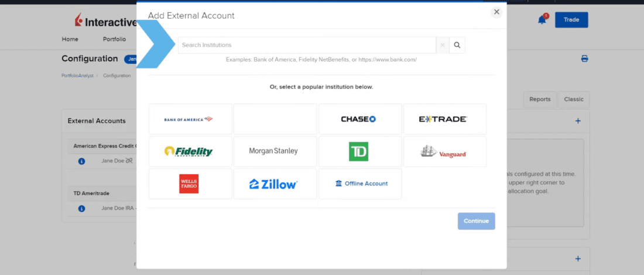Select the Zillow tile
The image size is (644, 275).
tap(275, 184)
